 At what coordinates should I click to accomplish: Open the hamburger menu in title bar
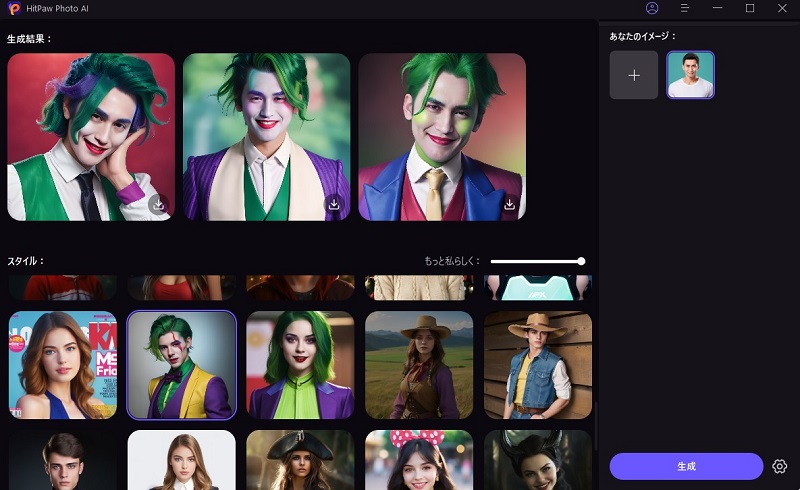click(685, 8)
